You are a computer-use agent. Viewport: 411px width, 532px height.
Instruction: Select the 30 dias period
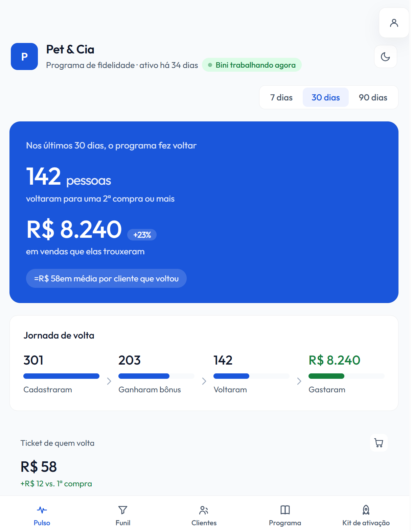click(x=326, y=97)
